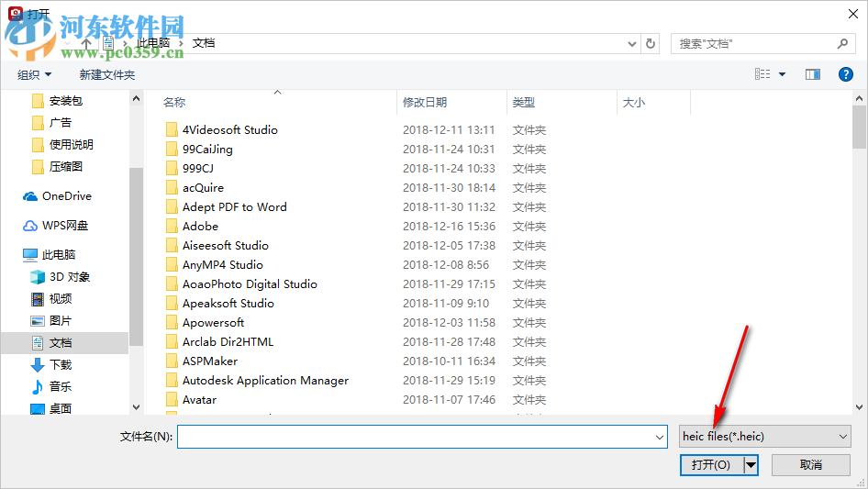Select the 999CJ folder

pos(197,169)
